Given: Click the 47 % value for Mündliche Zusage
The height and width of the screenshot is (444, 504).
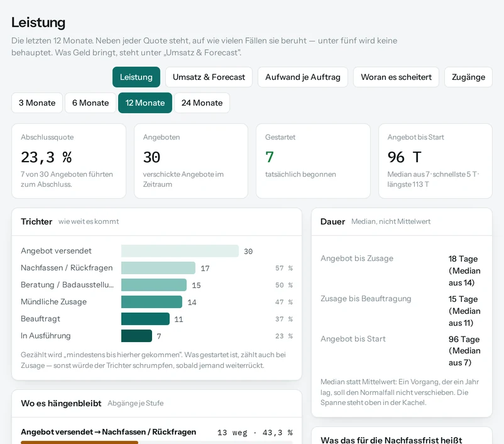Looking at the screenshot, I should click(x=284, y=302).
